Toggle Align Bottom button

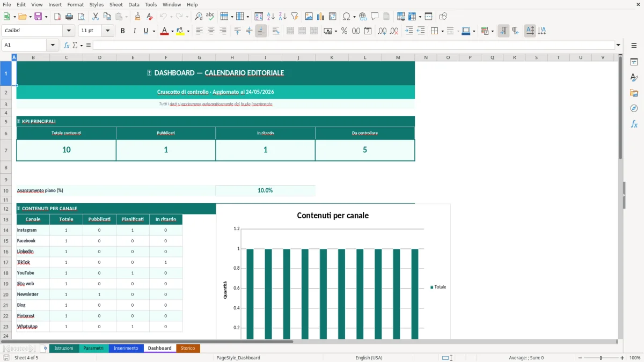pyautogui.click(x=261, y=31)
